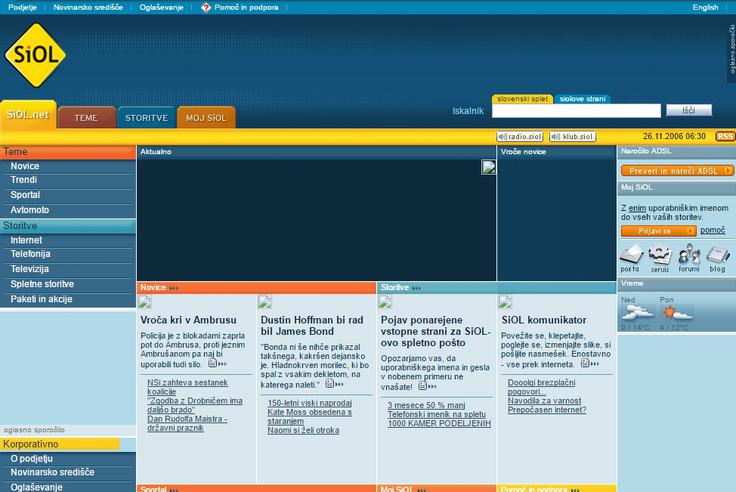This screenshot has width=736, height=492.
Task: Open Naomi si želi otroka link
Action: click(x=303, y=430)
